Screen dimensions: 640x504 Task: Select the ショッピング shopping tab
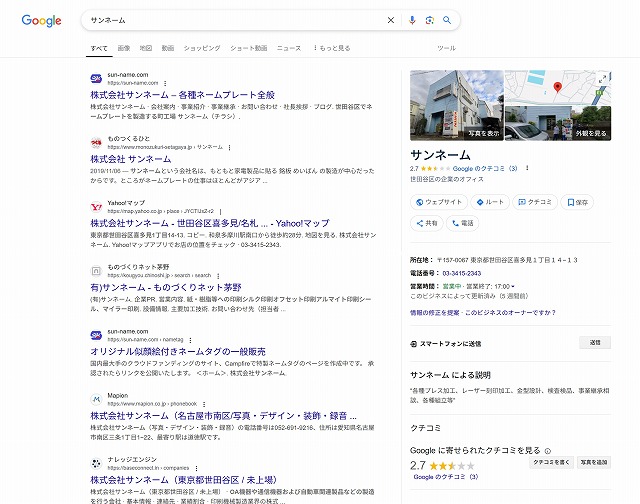202,48
